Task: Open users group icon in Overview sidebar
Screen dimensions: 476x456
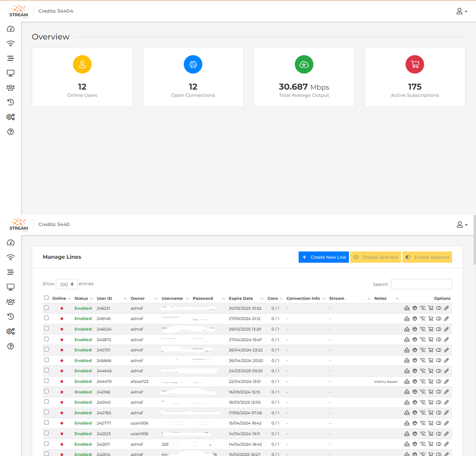Action: tap(11, 88)
